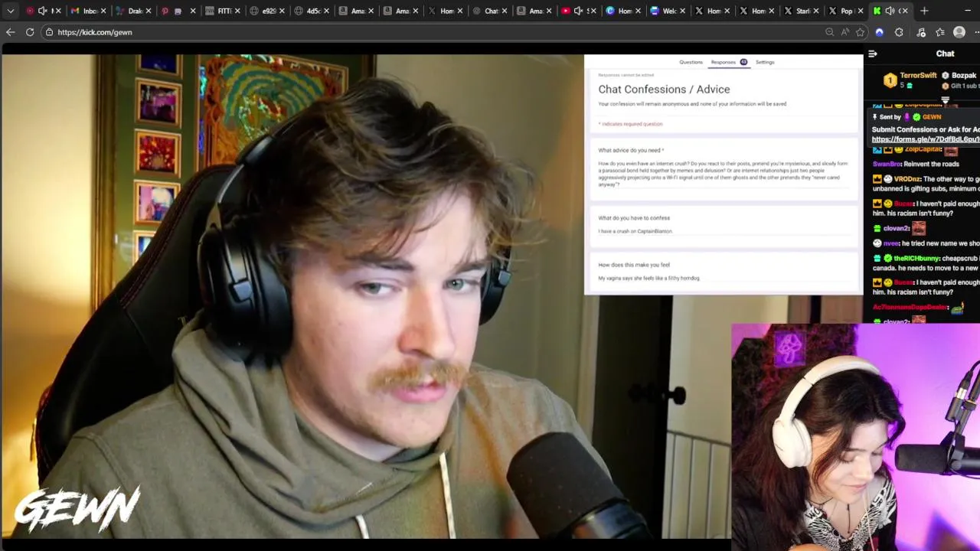Click the zoom magnifier icon in address bar
Screen dimensions: 980x551
(829, 32)
